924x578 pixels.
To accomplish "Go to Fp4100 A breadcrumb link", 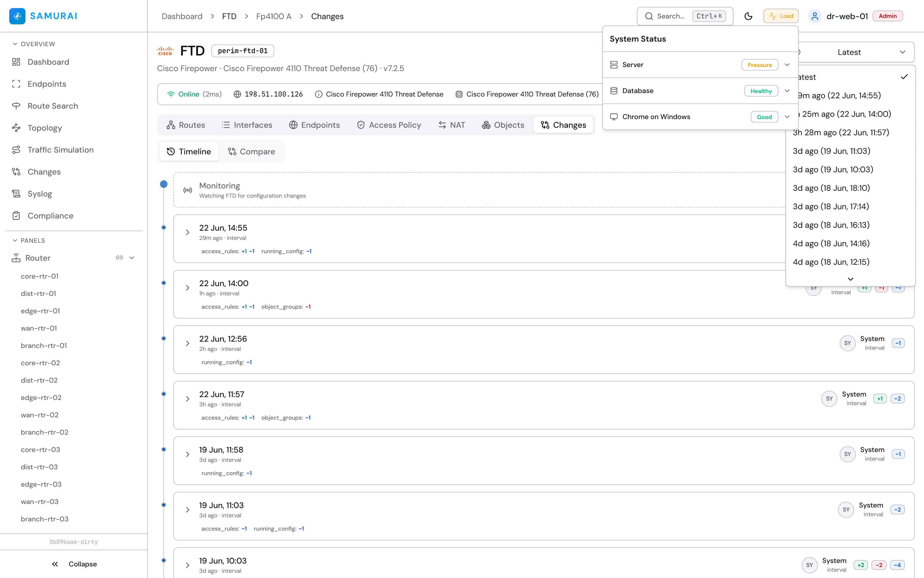I will 273,16.
